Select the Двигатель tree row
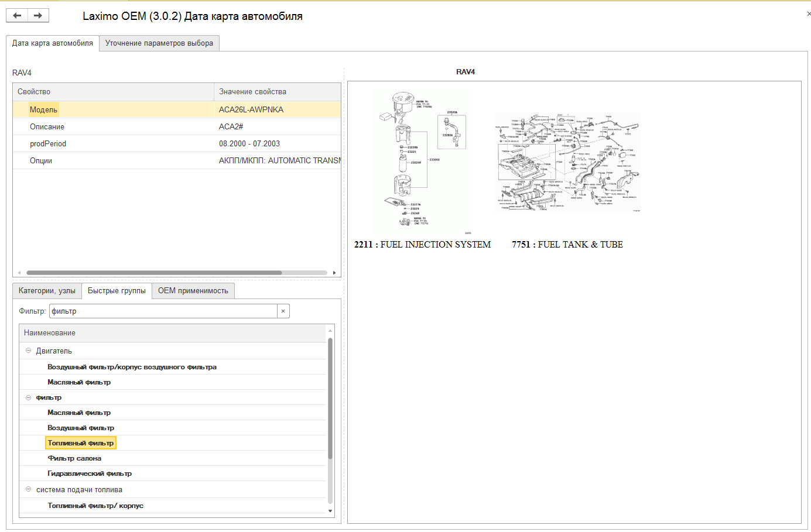 (x=173, y=351)
